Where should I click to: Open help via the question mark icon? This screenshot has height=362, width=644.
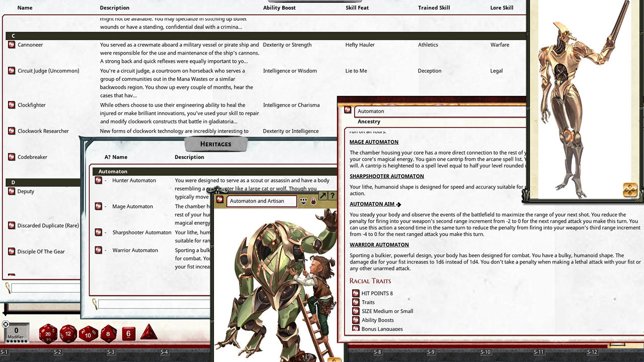pos(332,195)
